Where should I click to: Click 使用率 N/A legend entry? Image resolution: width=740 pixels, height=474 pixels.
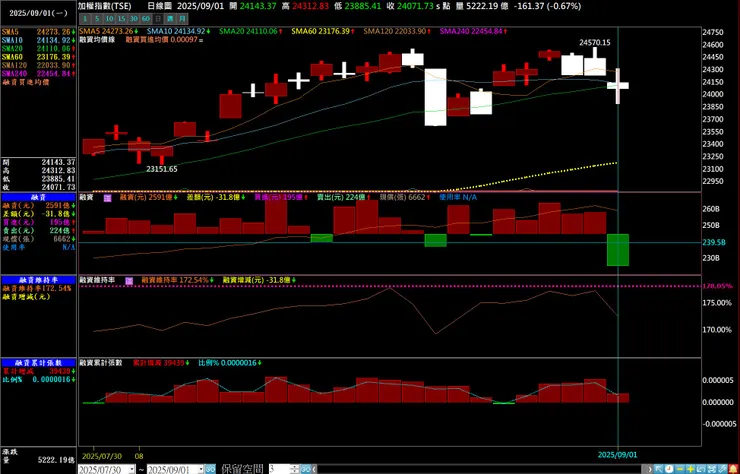coord(458,198)
